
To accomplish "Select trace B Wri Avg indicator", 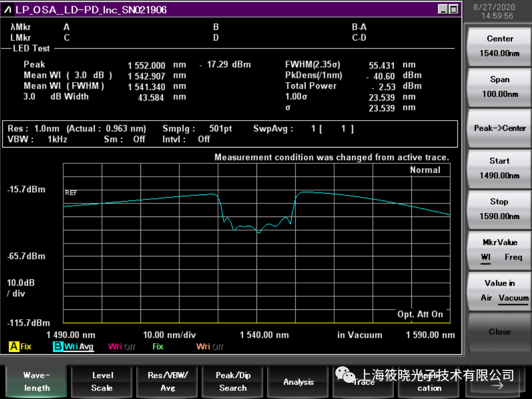I will coord(73,347).
